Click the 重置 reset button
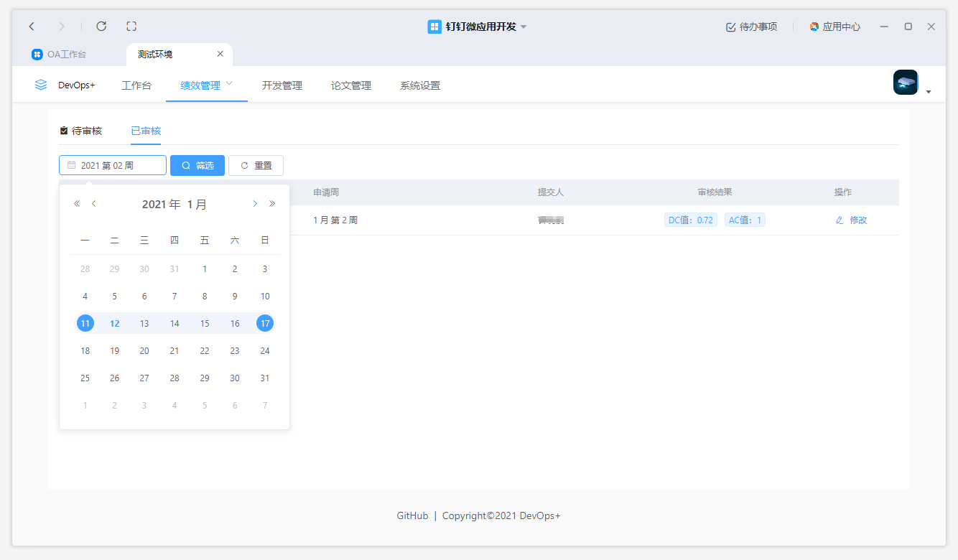 (x=256, y=165)
